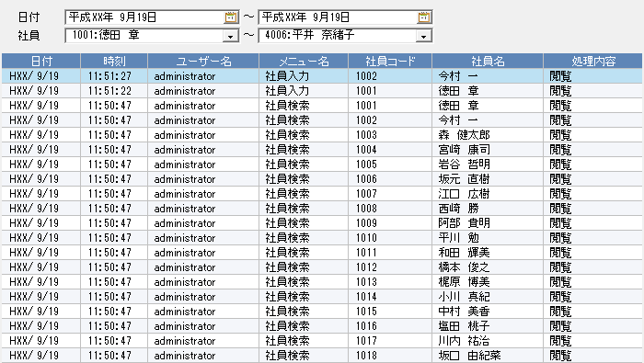644x363 pixels.
Task: Select employee name 和田 輝美
Action: [x=488, y=253]
